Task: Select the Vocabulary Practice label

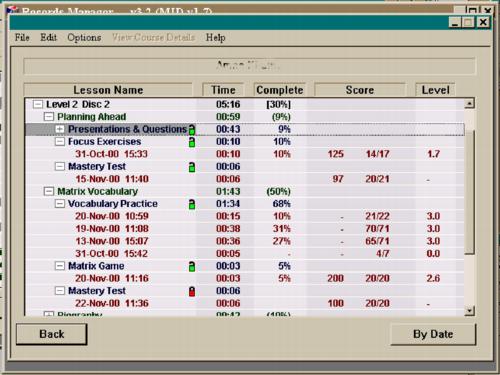Action: [113, 204]
